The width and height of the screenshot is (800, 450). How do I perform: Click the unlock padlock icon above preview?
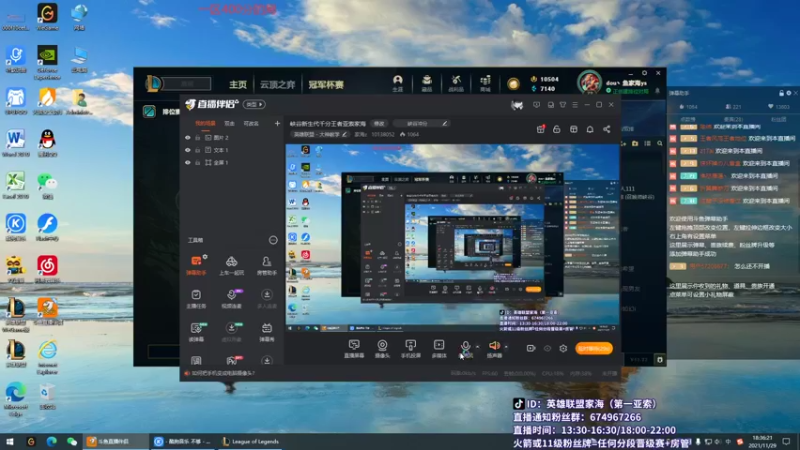tap(557, 129)
